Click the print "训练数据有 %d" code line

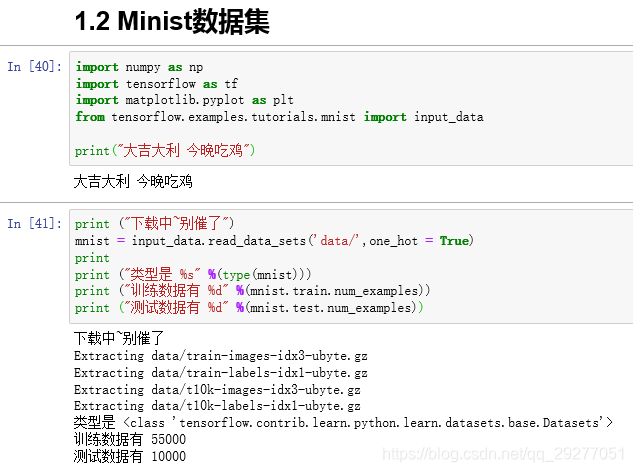(x=252, y=291)
